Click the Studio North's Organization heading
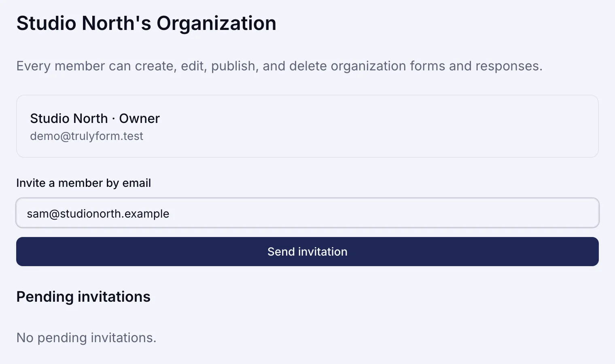 (146, 23)
